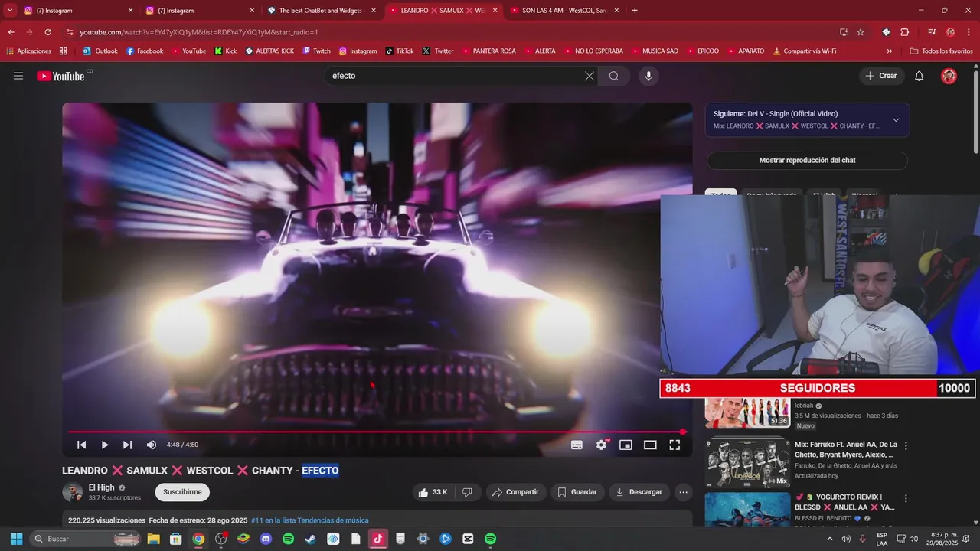This screenshot has width=980, height=551.
Task: Toggle theater mode
Action: pos(650,445)
